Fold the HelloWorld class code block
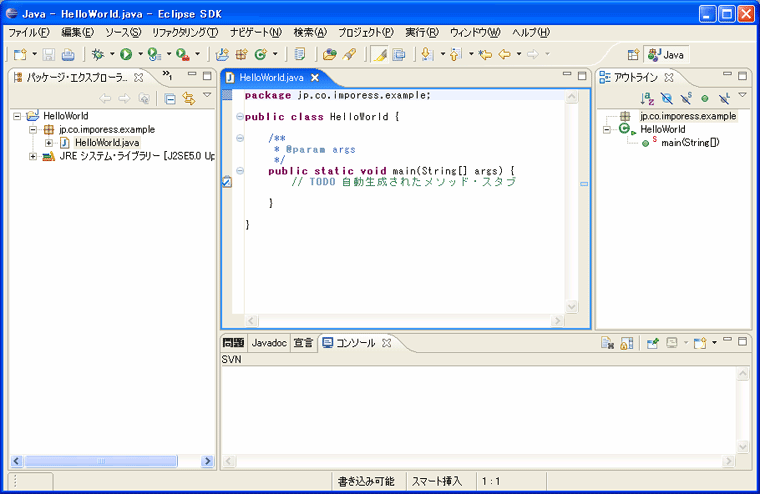Screen dimensions: 760x494 click(239, 117)
